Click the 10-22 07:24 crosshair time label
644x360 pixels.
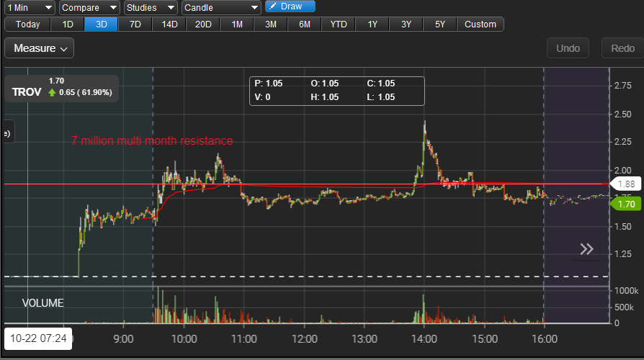tap(38, 338)
